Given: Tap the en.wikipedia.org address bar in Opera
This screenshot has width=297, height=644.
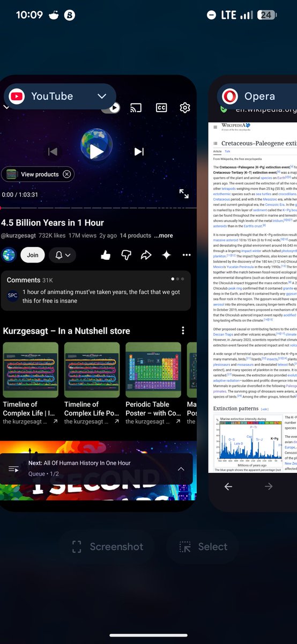Looking at the screenshot, I should tap(266, 109).
